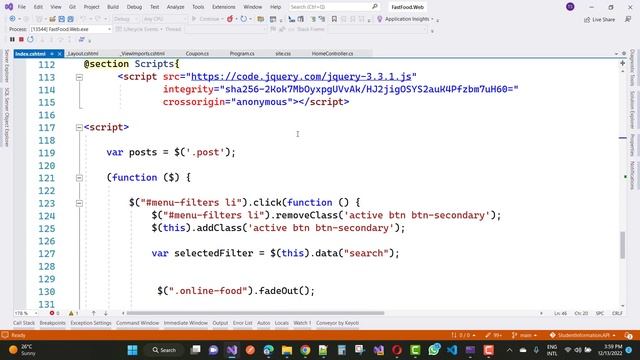Open the VS Code taskbar icon
The image size is (640, 360).
coord(452,350)
